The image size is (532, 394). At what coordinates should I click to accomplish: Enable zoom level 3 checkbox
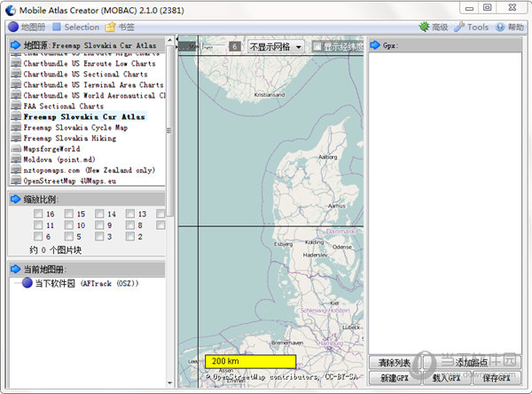[x=99, y=236]
